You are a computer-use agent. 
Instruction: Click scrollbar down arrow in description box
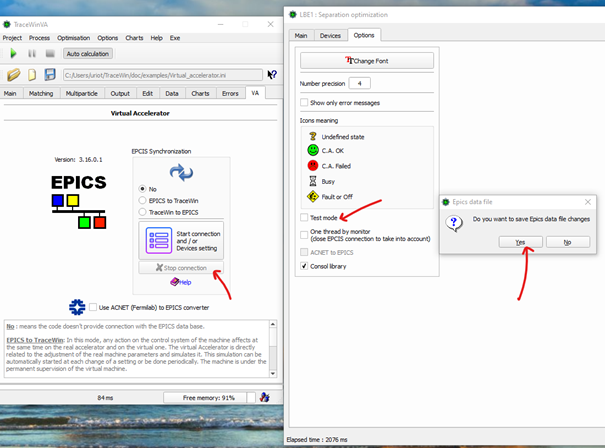pos(273,373)
